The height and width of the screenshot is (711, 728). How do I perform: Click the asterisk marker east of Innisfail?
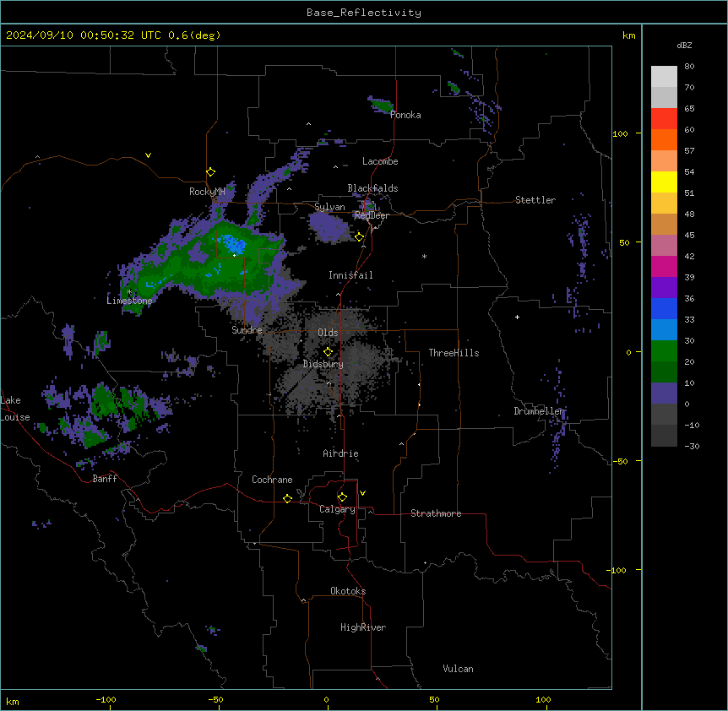coord(424,257)
